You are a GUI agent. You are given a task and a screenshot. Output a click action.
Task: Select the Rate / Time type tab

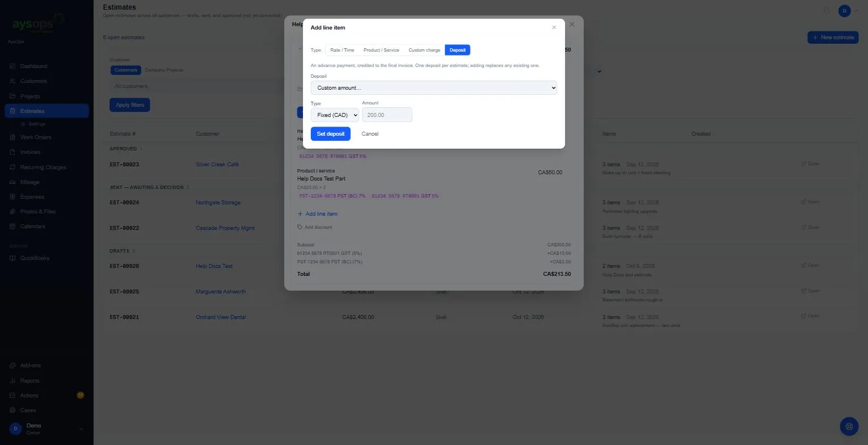point(342,50)
